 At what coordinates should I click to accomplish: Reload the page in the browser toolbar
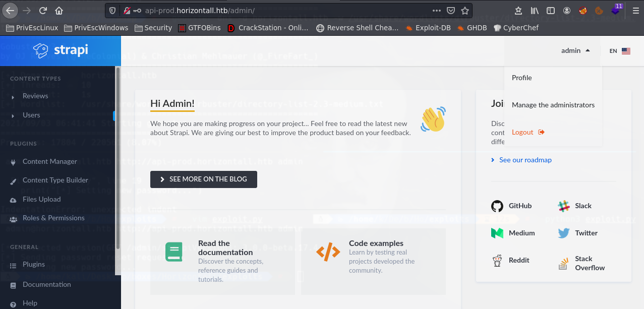coord(43,10)
